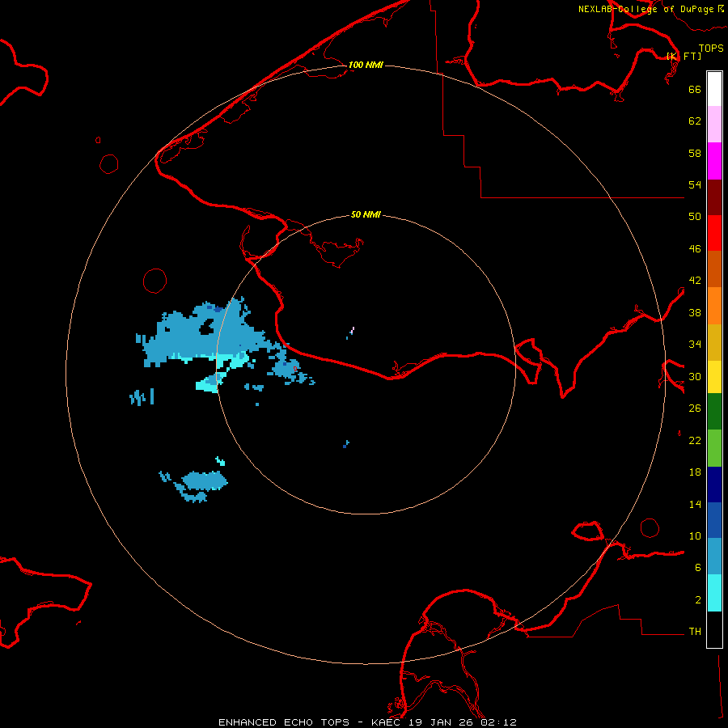Click the "30" legend value
Image resolution: width=728 pixels, height=728 pixels.
coord(695,376)
